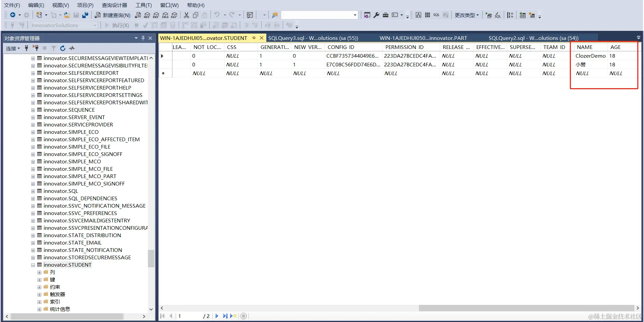This screenshot has height=322, width=644.
Task: Select the innovator.STATE_EMAIL table
Action: click(72, 243)
